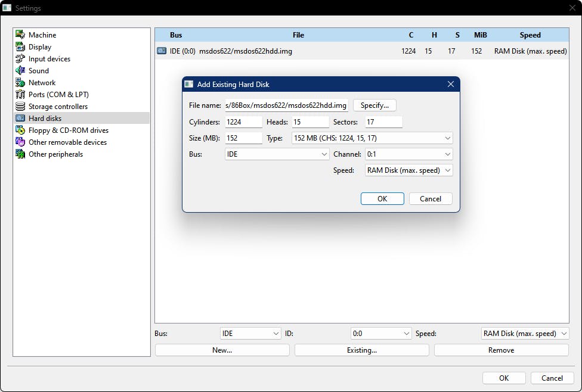This screenshot has width=582, height=392.
Task: Click the MiB column header
Action: click(480, 35)
